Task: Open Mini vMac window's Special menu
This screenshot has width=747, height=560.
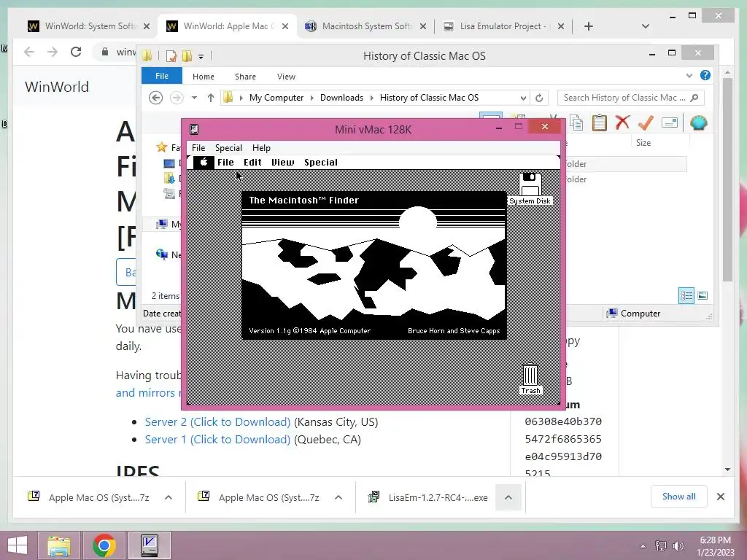Action: pos(228,147)
